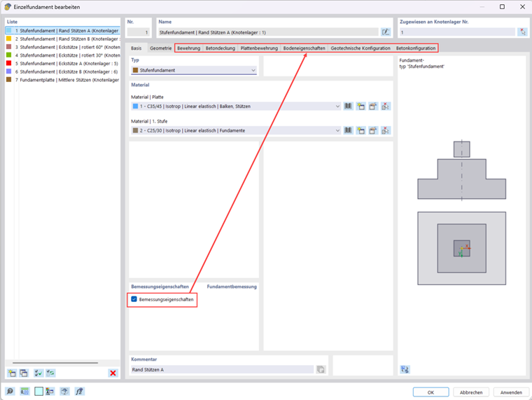Screen dimensions: 532x400
Task: Open the Bodeneigenschaften tab
Action: (x=304, y=48)
